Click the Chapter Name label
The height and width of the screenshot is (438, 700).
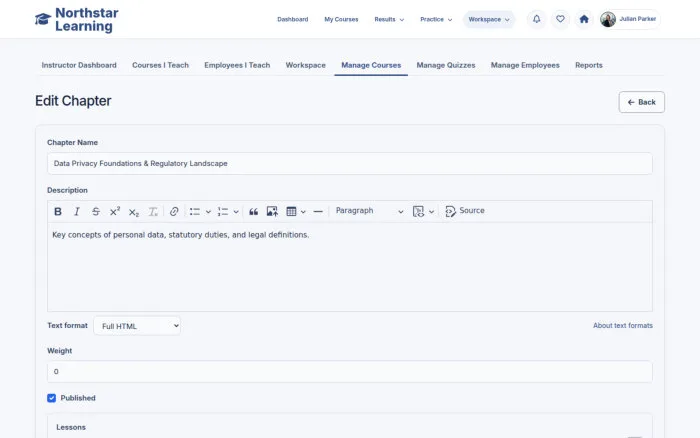(72, 142)
